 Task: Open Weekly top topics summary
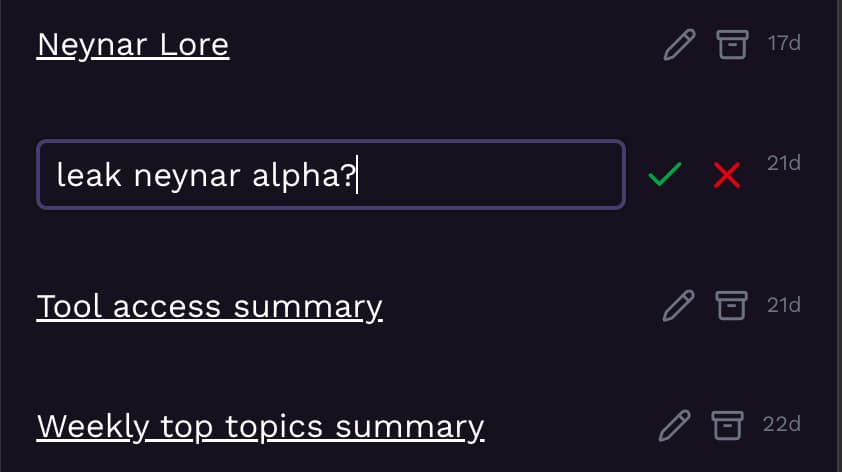tap(260, 426)
